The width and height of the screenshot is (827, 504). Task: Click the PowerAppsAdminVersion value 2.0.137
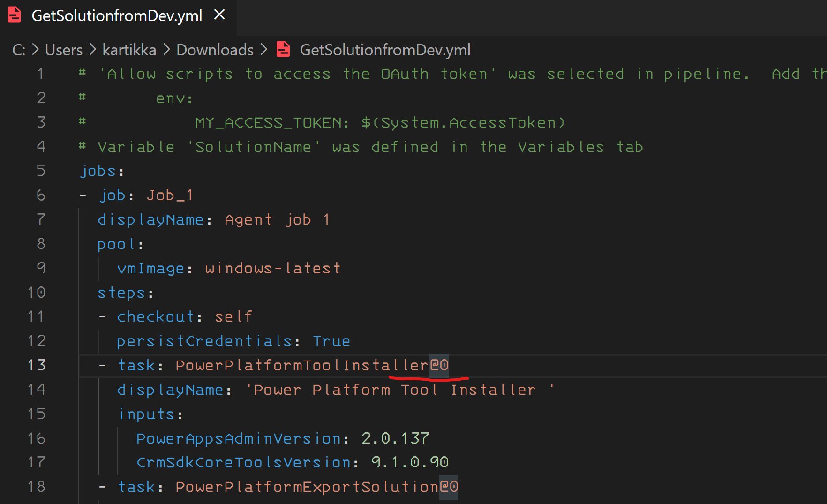pyautogui.click(x=395, y=438)
